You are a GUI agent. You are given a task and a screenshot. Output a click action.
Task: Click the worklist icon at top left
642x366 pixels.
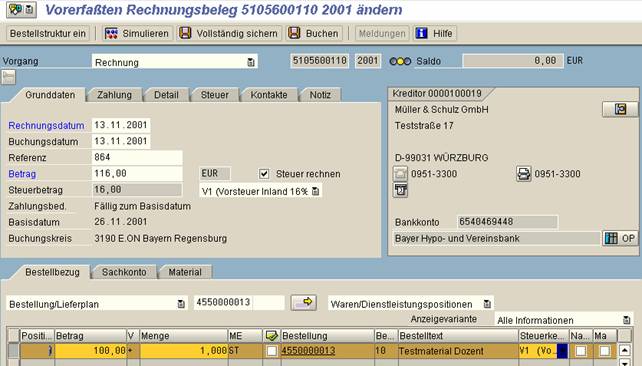(21, 9)
